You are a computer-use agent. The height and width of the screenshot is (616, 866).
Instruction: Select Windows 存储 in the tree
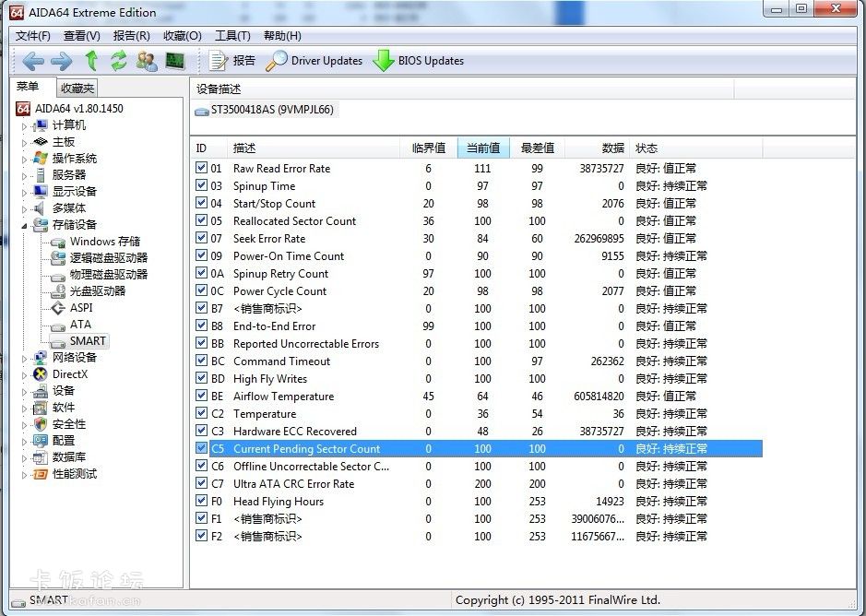105,242
